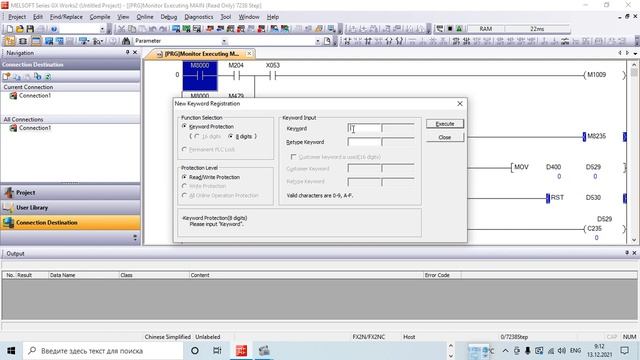Click the last green icon in Navigation toolbar
This screenshot has width=640, height=360.
coord(48,77)
